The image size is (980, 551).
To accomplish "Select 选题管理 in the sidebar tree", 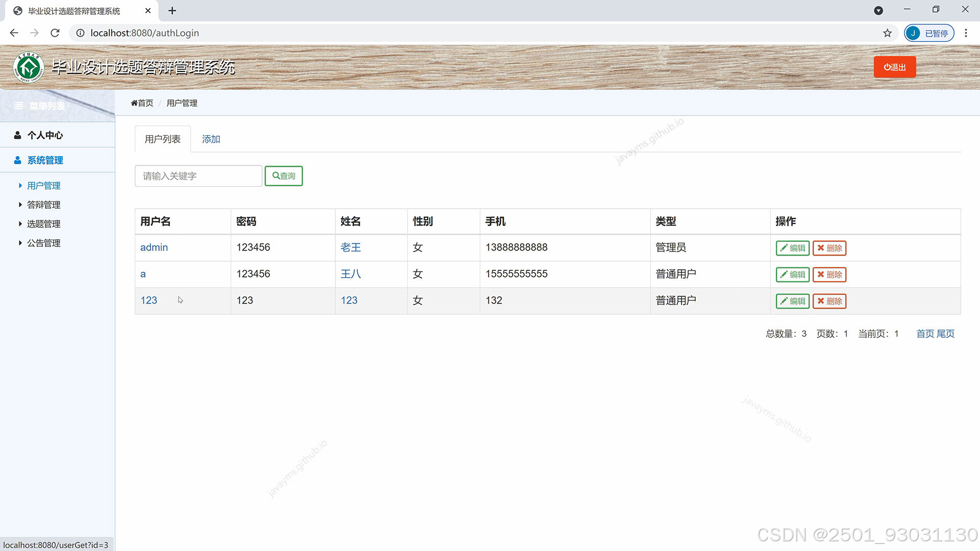I will coord(43,224).
